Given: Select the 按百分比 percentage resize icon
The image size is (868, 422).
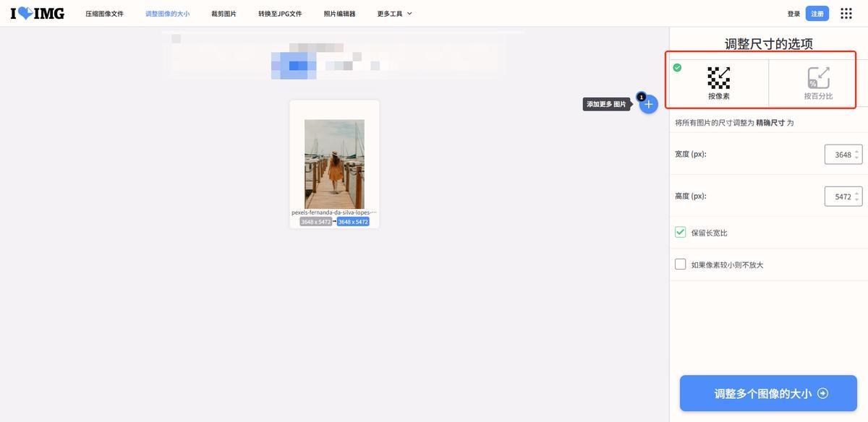Looking at the screenshot, I should [x=818, y=78].
